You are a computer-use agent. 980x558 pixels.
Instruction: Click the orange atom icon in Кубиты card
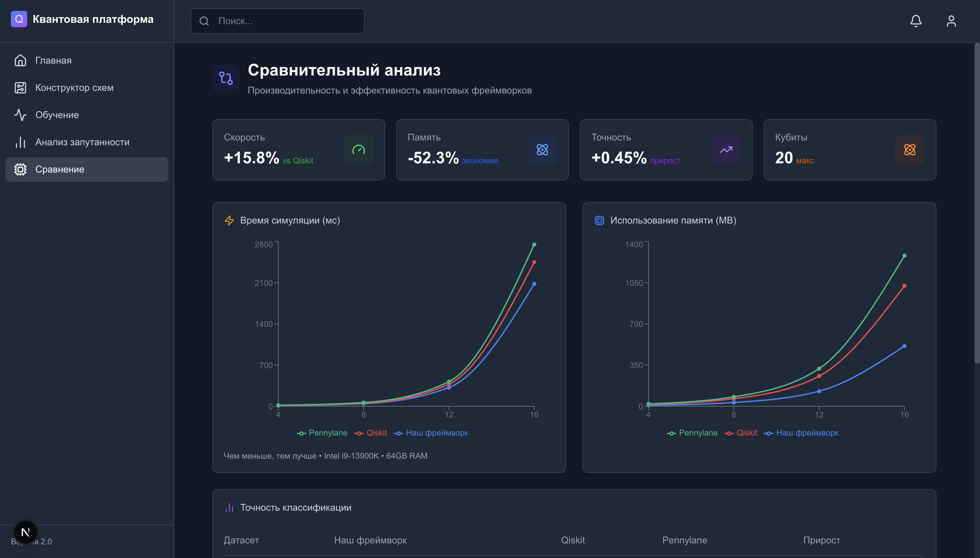(910, 149)
